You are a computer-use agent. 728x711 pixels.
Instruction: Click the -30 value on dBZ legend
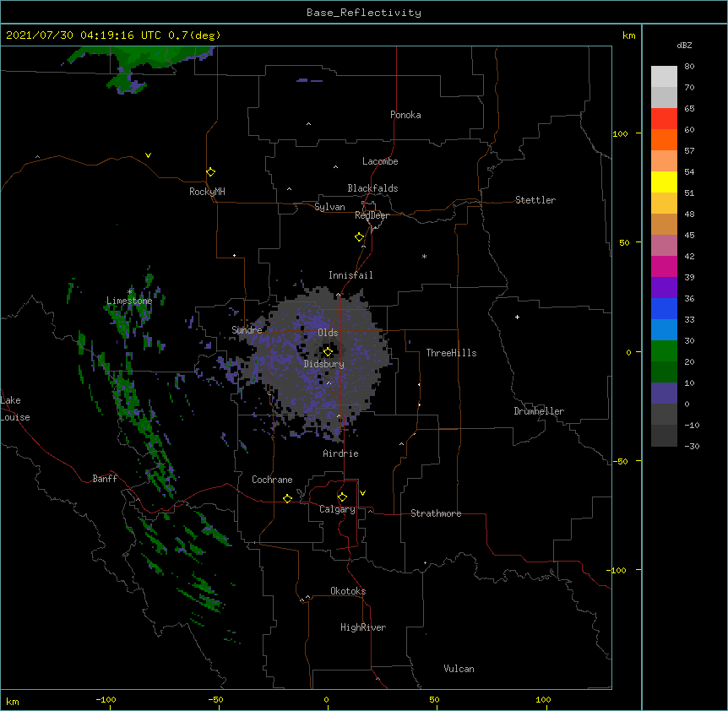692,446
